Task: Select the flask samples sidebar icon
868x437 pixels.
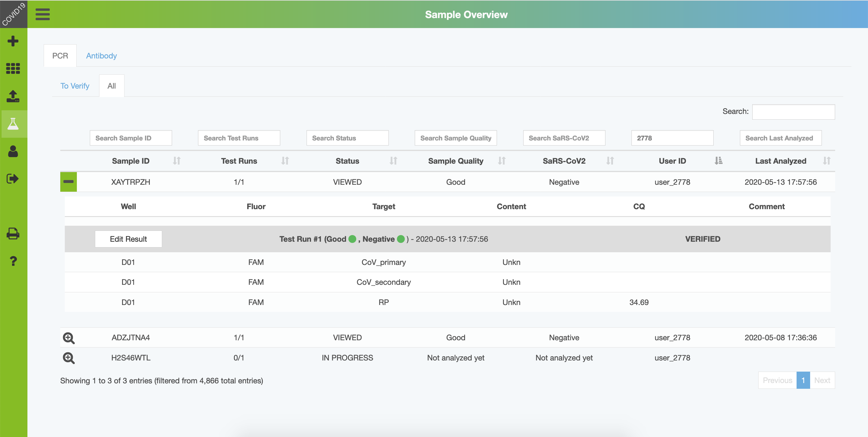Action: click(13, 124)
